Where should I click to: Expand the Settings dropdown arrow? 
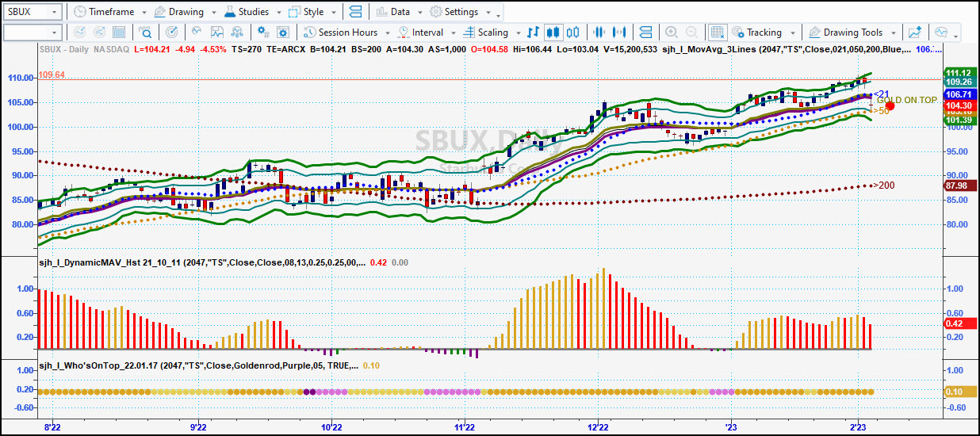point(488,13)
